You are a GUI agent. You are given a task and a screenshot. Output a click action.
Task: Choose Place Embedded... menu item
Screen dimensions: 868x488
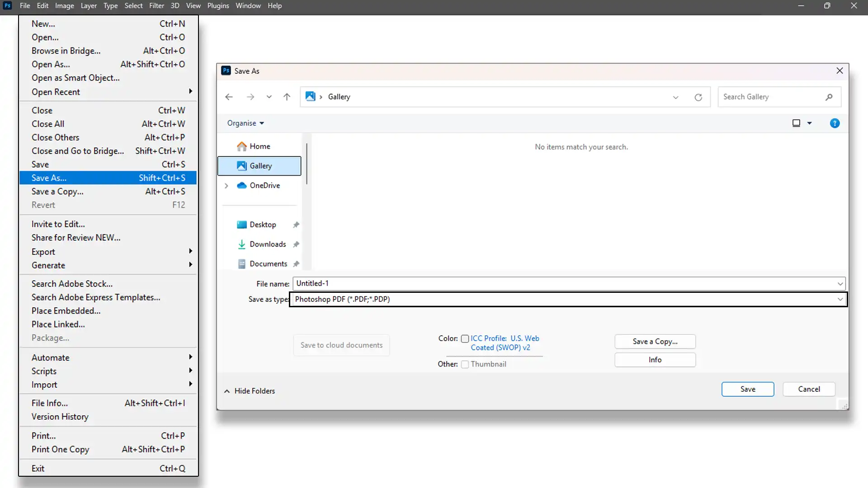click(x=108, y=311)
